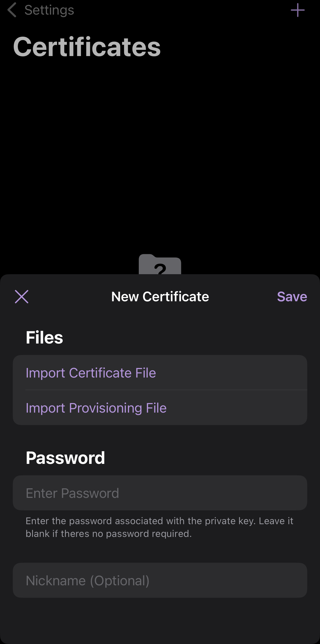320x644 pixels.
Task: Focus the Enter Password field
Action: click(160, 493)
